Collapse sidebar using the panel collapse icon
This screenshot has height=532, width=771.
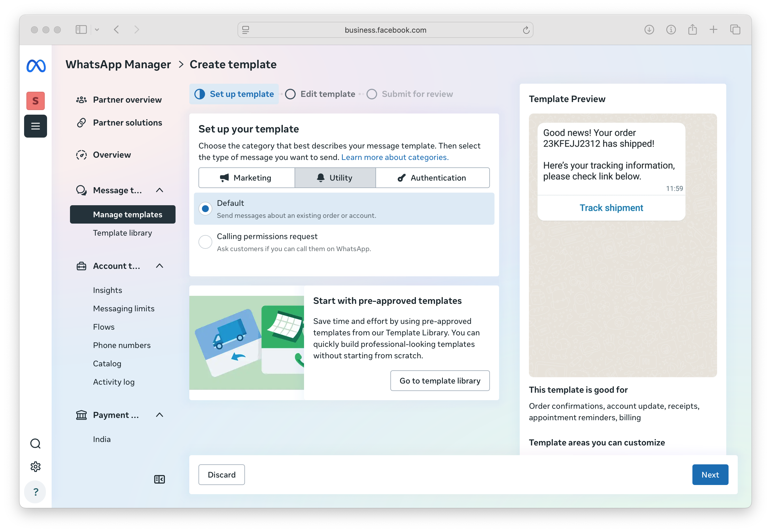coord(159,479)
